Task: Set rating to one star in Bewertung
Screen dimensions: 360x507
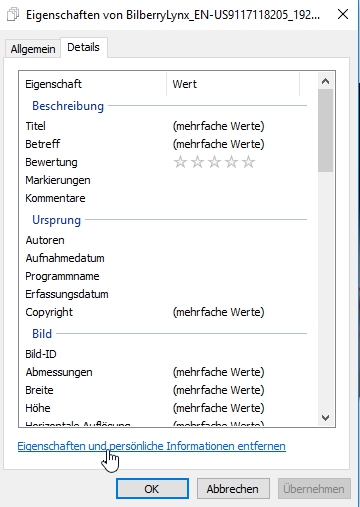Action: 180,162
